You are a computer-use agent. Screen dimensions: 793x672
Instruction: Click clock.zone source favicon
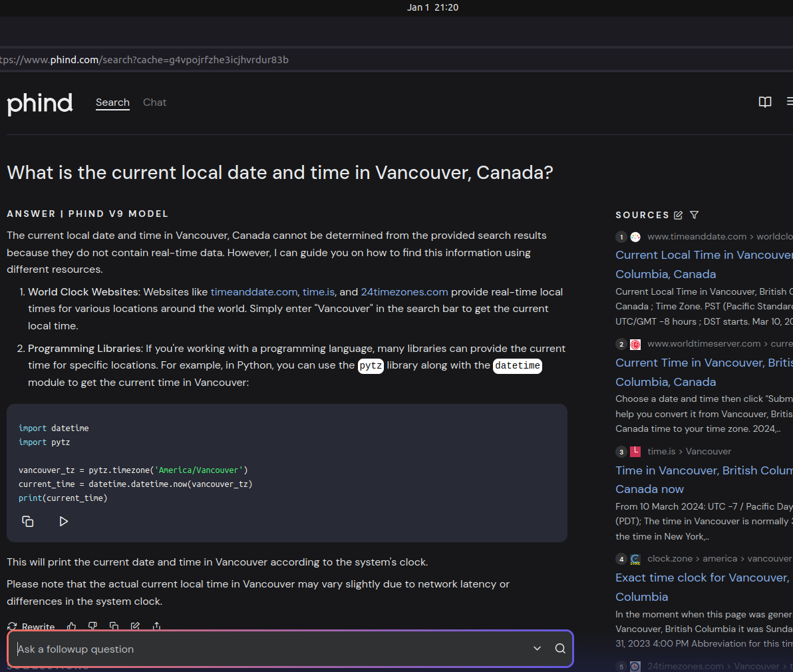pyautogui.click(x=636, y=560)
